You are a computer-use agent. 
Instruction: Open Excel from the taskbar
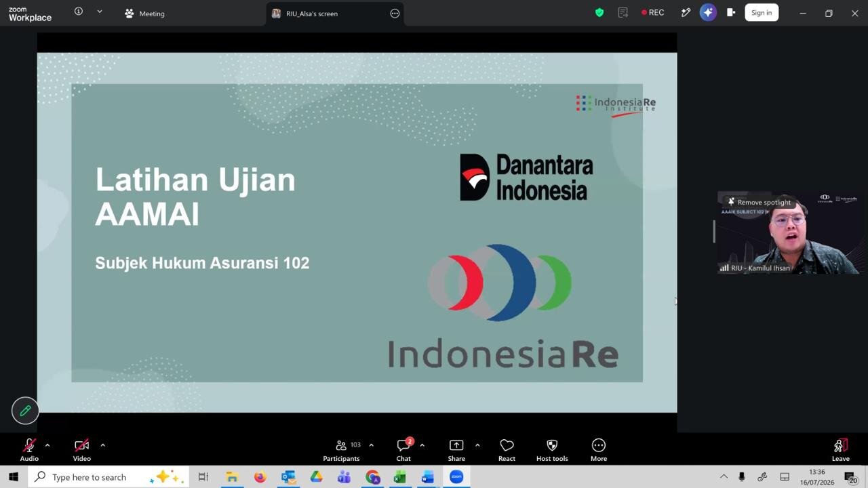(x=400, y=477)
